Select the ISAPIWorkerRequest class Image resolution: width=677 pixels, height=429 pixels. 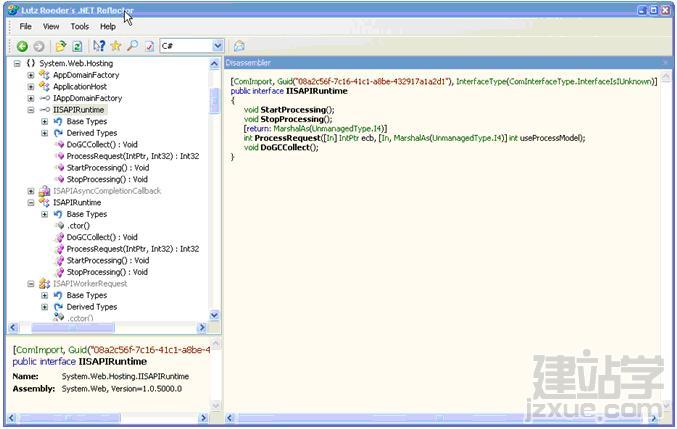tap(90, 284)
